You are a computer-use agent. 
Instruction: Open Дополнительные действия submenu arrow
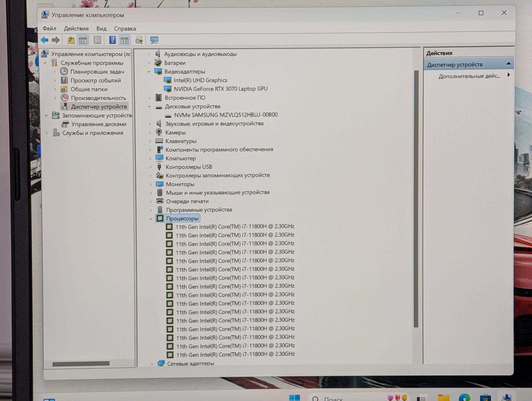(509, 75)
